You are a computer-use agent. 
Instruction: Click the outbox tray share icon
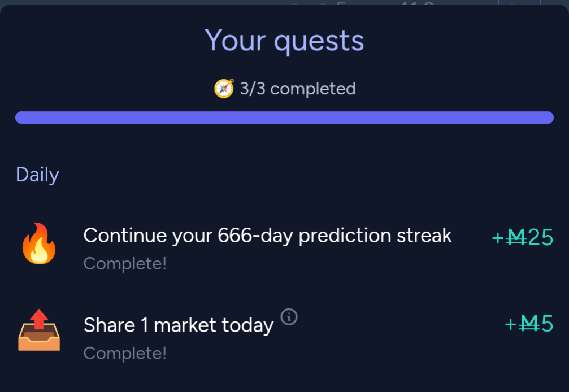pyautogui.click(x=39, y=330)
